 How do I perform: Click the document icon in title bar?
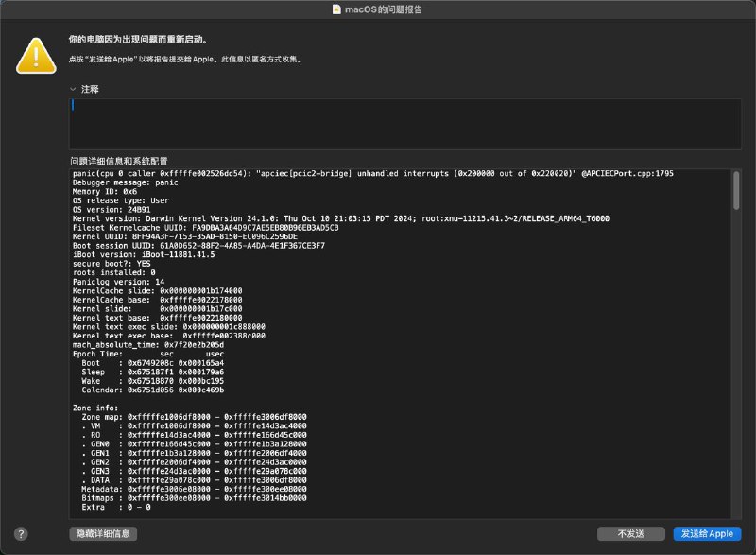pos(336,9)
